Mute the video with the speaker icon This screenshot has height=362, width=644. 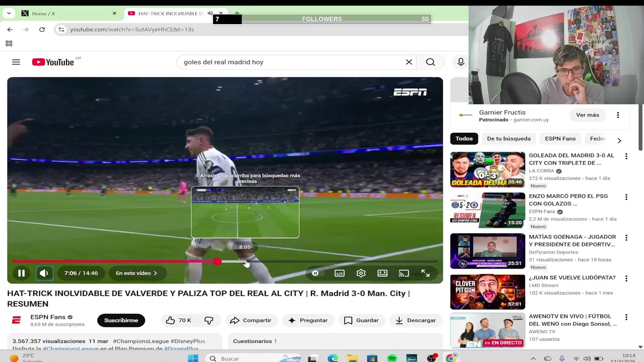coord(44,273)
